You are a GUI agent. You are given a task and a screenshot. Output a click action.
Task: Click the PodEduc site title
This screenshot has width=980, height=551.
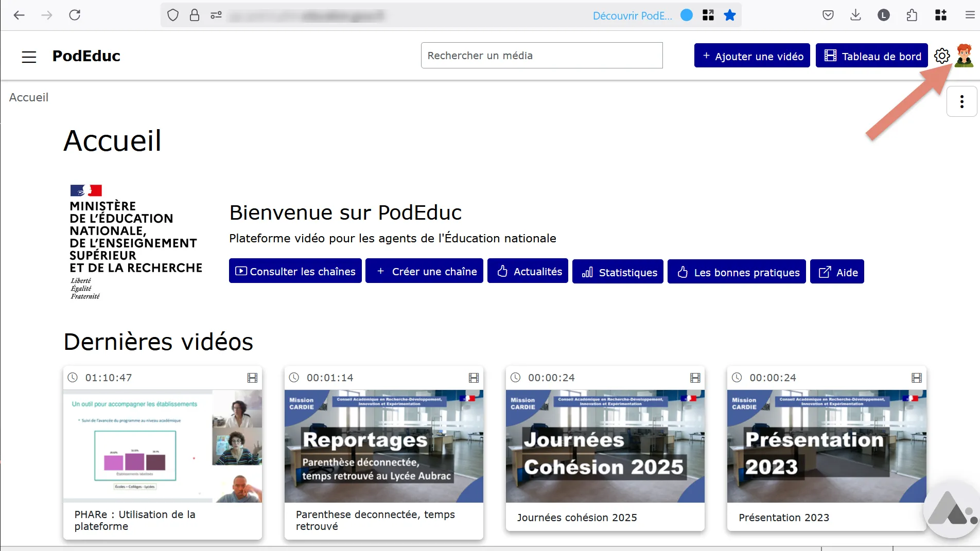click(x=86, y=56)
